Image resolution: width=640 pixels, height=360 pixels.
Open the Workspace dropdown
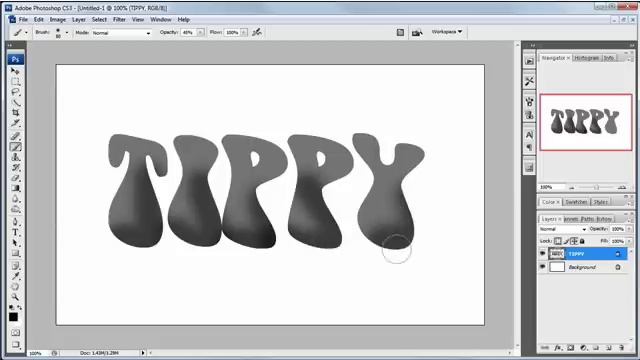(x=447, y=31)
